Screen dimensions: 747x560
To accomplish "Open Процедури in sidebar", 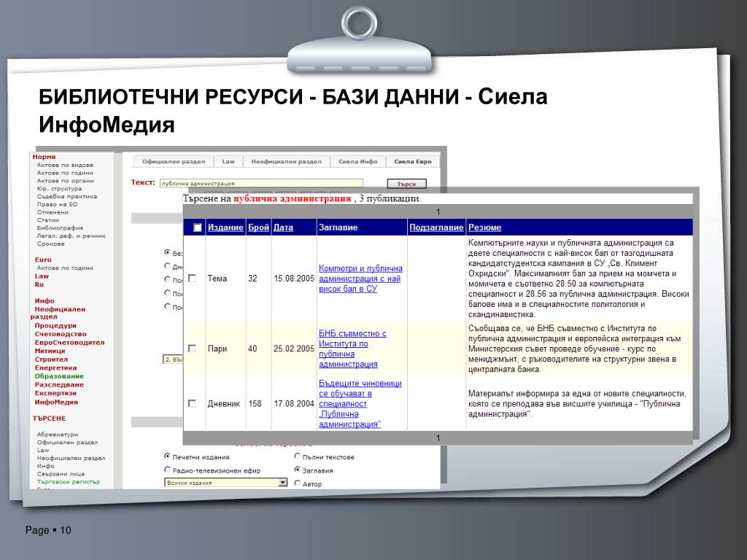I will tap(55, 326).
